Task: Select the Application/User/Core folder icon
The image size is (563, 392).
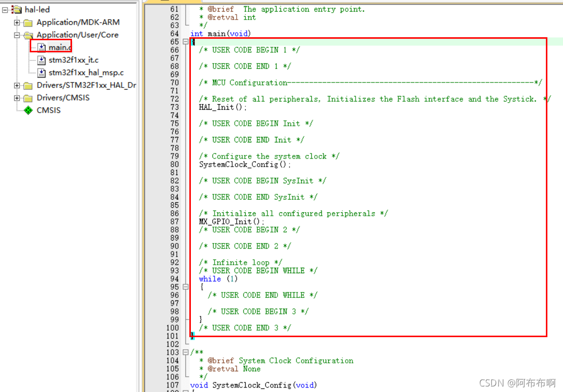Action: 28,35
